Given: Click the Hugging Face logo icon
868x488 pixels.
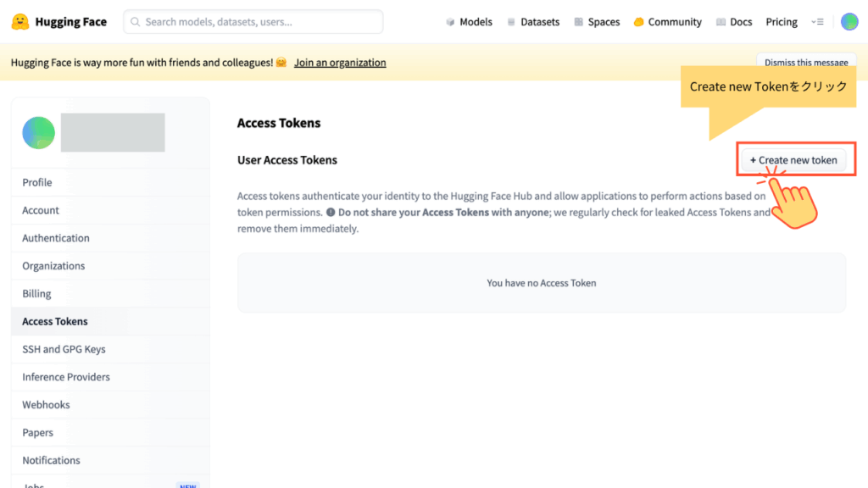Looking at the screenshot, I should (x=20, y=22).
